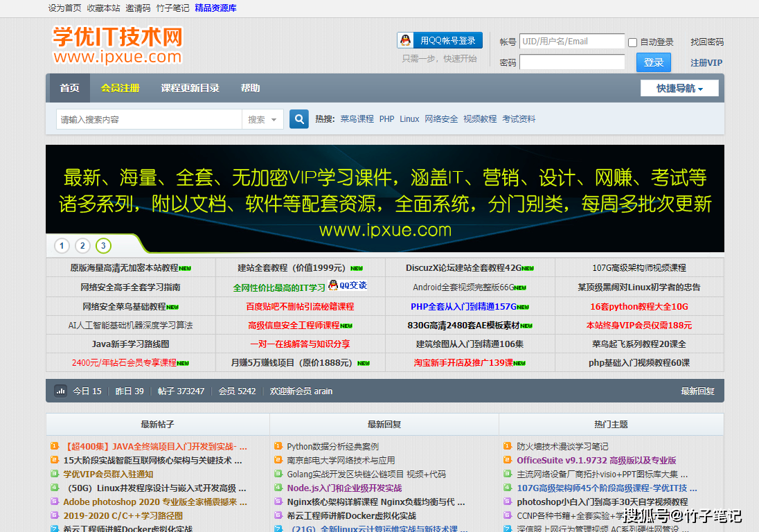The image size is (759, 532).
Task: Click post icon beside 学优VIP会员群入驻通知
Action: click(x=55, y=475)
